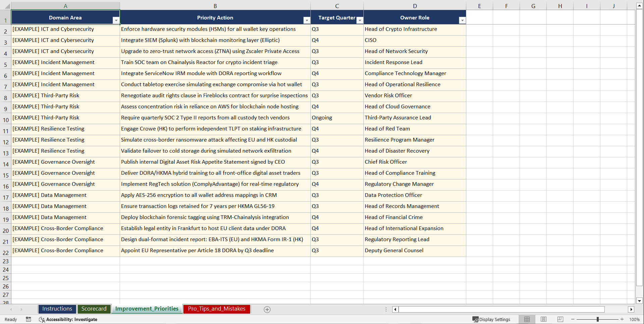This screenshot has width=644, height=324.
Task: Zoom in using the plus icon
Action: tap(622, 319)
